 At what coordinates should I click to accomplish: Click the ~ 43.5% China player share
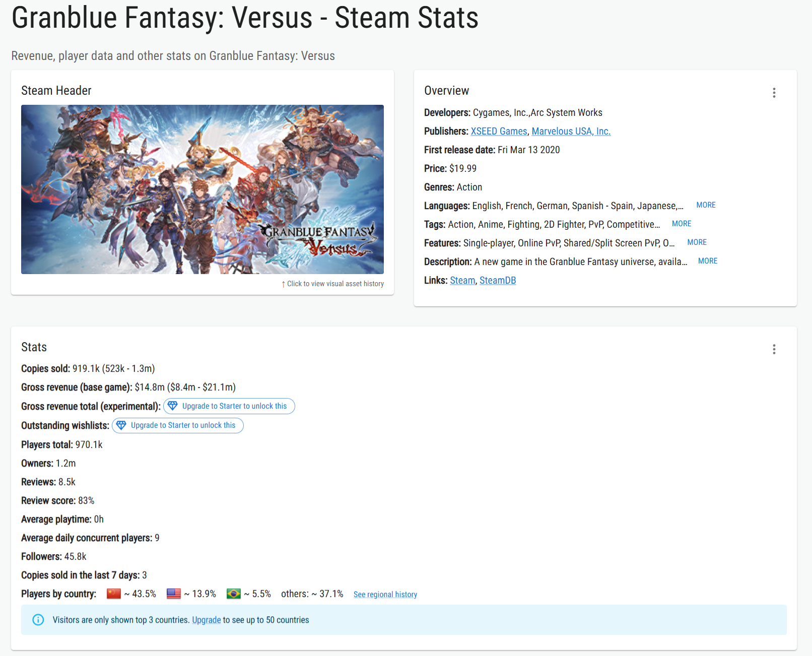140,594
